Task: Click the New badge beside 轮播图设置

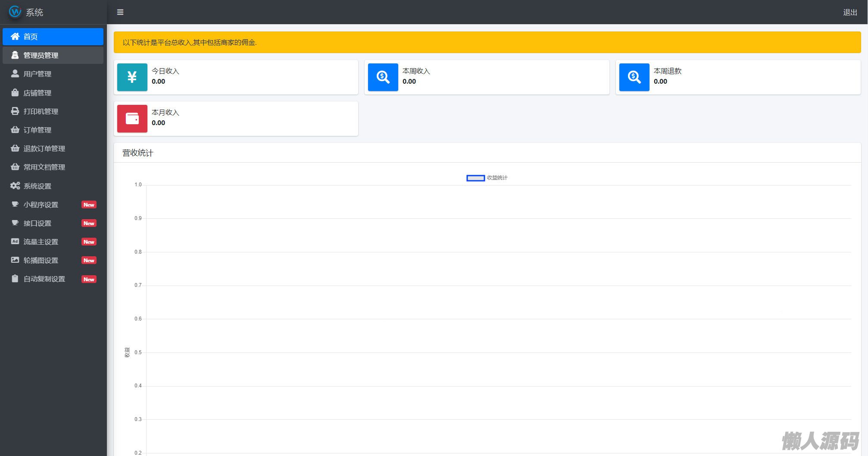Action: [89, 261]
